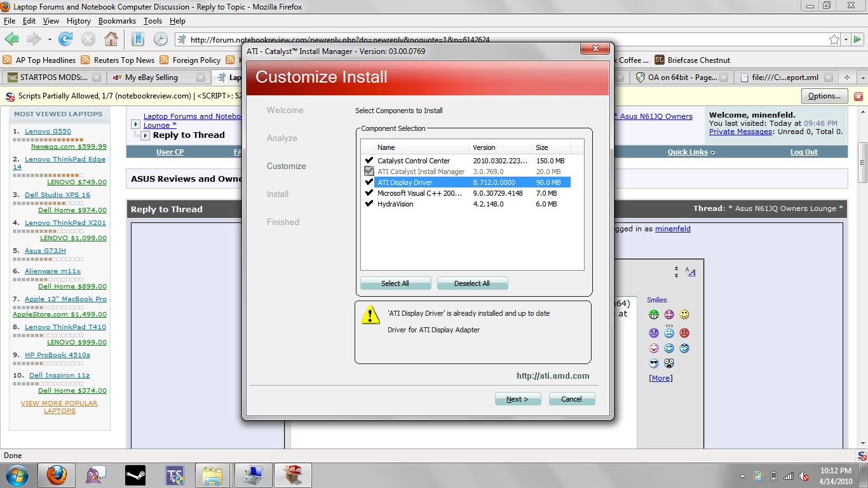
Task: Insert the shocked wide-eyed smiley
Action: (x=669, y=363)
